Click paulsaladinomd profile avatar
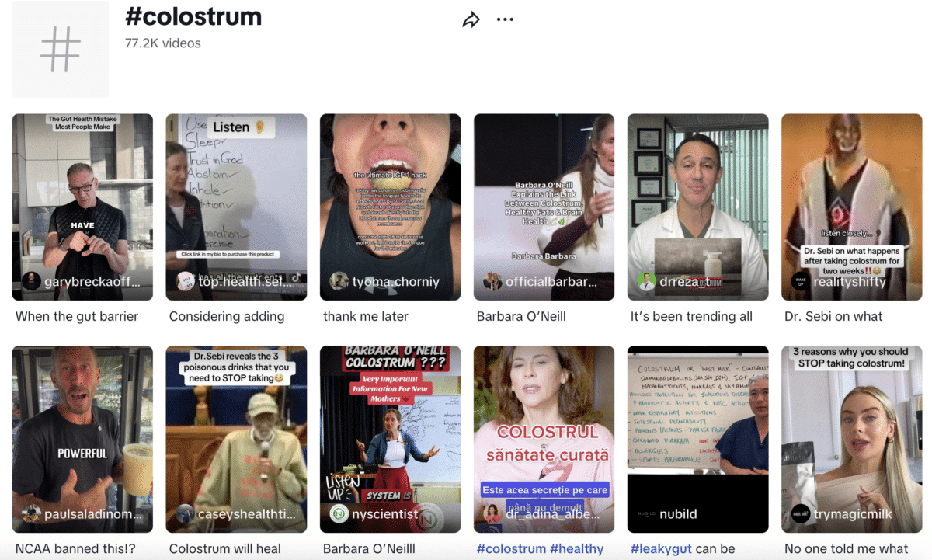This screenshot has height=560, width=932. (x=31, y=513)
